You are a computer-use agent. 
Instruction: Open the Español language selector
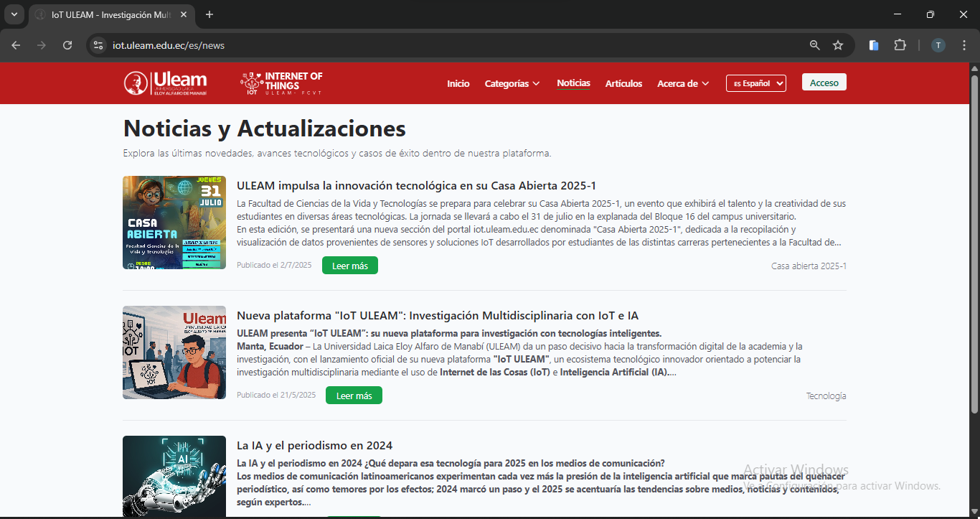click(755, 83)
